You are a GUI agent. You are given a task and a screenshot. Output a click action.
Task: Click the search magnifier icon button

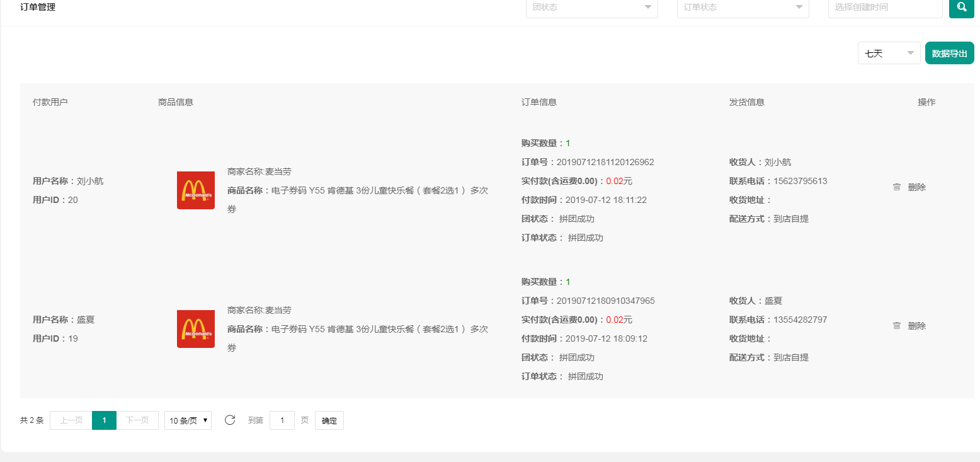(x=961, y=8)
